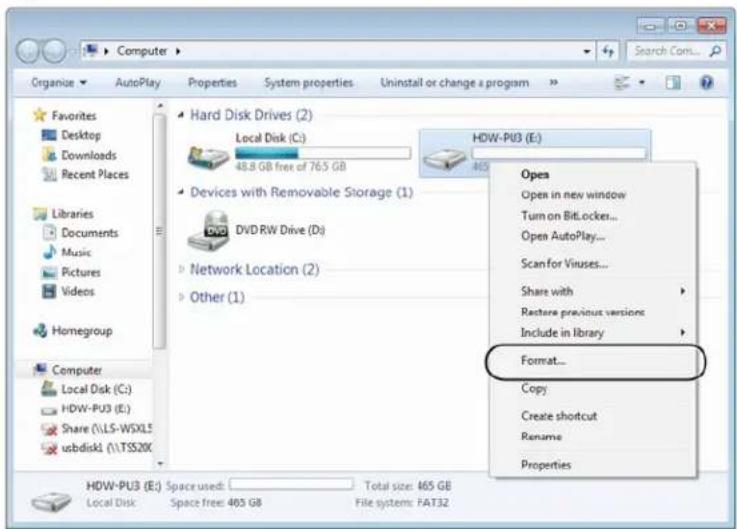Open the Organise dropdown menu
Screen dimensions: 737x529
59,83
